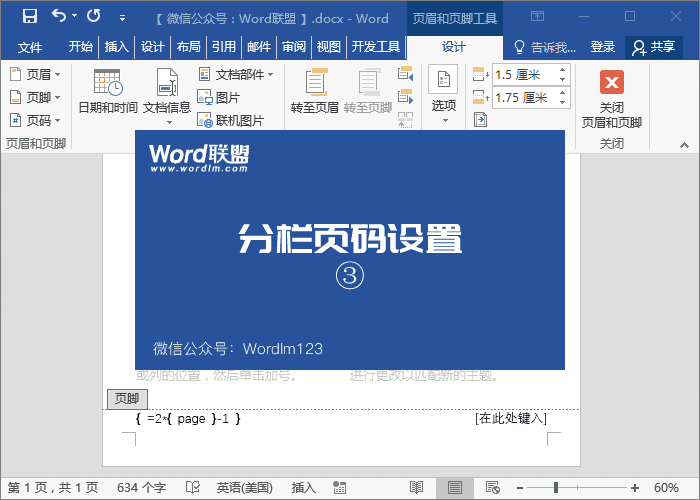This screenshot has height=500, width=700.
Task: Decrease the footer distance 1.75 厘米 spinner
Action: [562, 103]
